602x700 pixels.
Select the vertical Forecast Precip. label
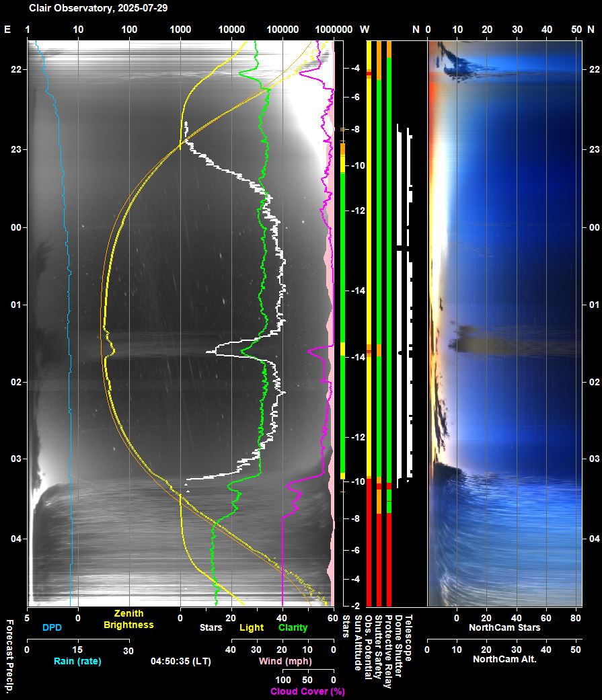(9, 652)
